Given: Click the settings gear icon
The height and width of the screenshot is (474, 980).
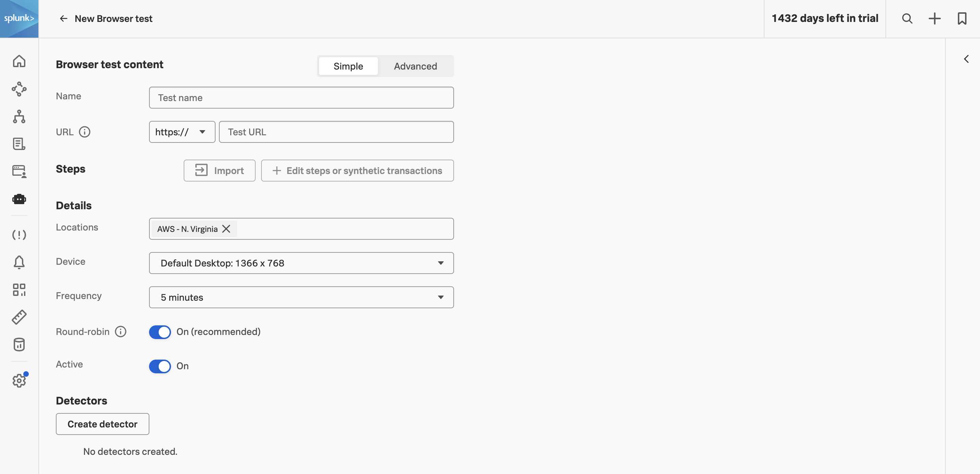Looking at the screenshot, I should click(19, 380).
